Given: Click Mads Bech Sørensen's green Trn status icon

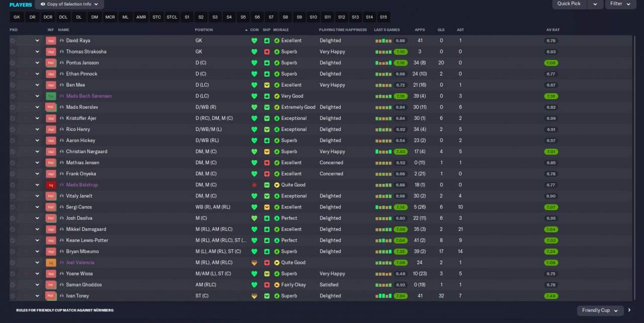Looking at the screenshot, I should (x=51, y=96).
